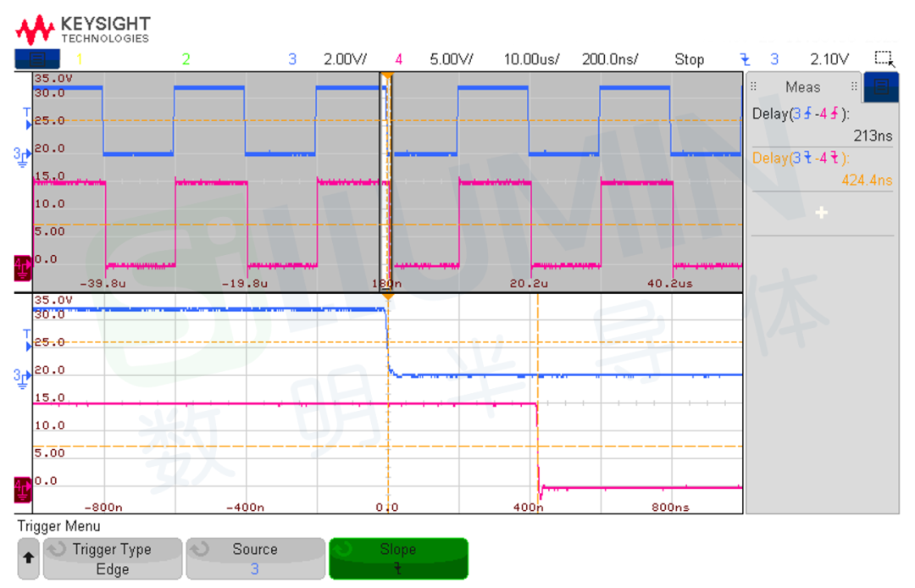Screen dimensions: 915x588
Task: Click the Stop run status label
Action: click(689, 59)
